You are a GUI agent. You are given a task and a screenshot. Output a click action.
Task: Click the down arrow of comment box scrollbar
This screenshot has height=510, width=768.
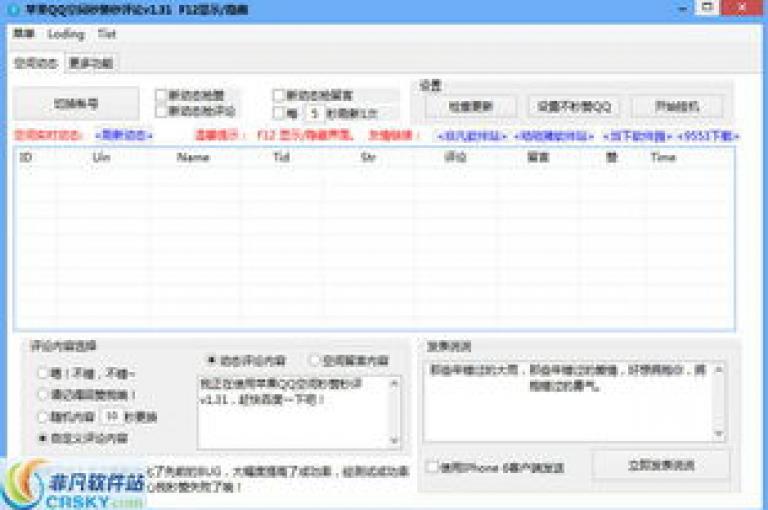[x=395, y=441]
